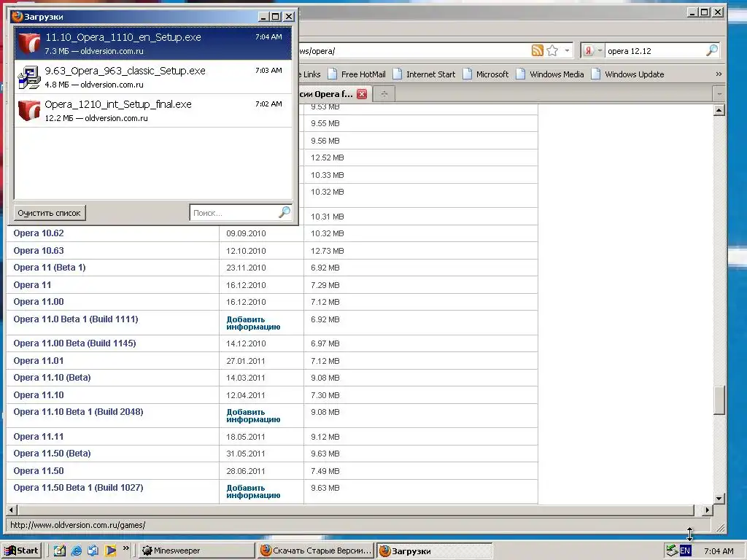
Task: Click the Очистить список button
Action: (x=50, y=213)
